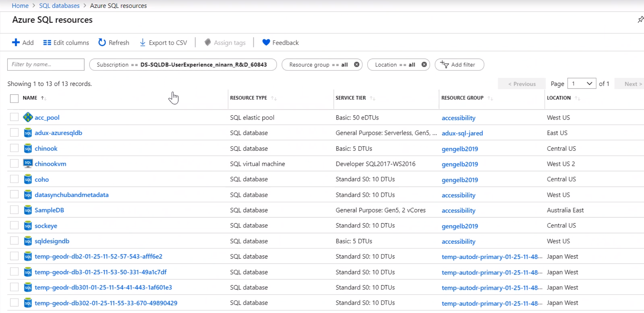The width and height of the screenshot is (644, 313).
Task: Click the Refresh circular arrow icon
Action: [102, 42]
